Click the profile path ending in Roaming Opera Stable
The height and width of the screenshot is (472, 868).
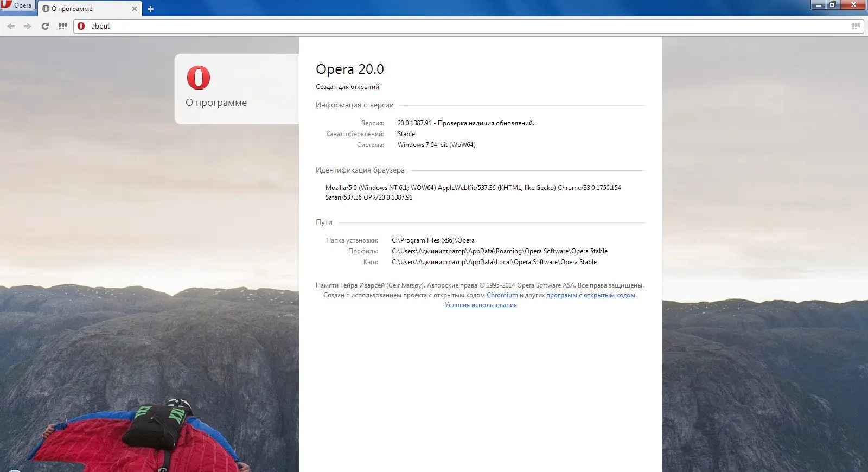point(500,251)
